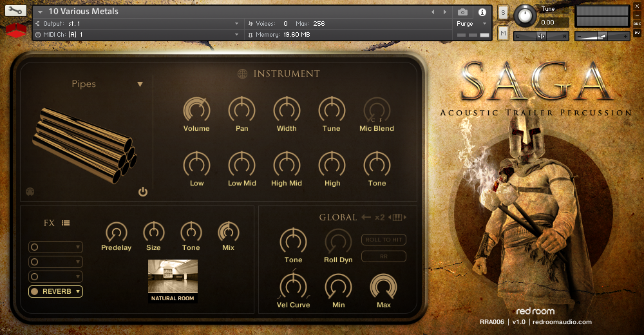Click the instrument Tone knob
The image size is (644, 335).
click(377, 165)
